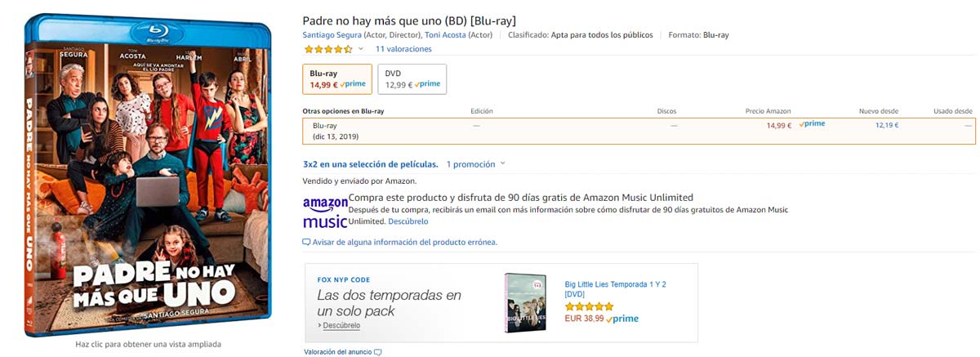
Task: Select the Blu-ray format option
Action: pos(336,78)
